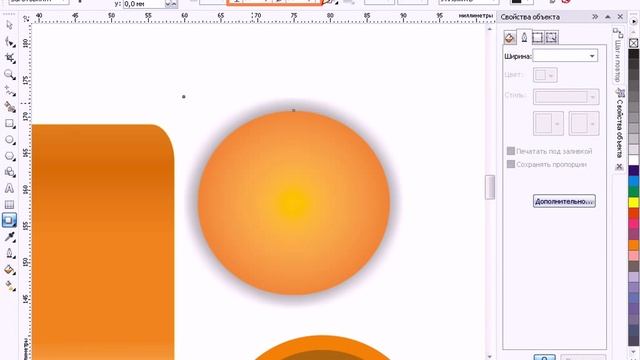Viewport: 640px width, 360px height.
Task: Pick the black palette swatch
Action: [633, 54]
